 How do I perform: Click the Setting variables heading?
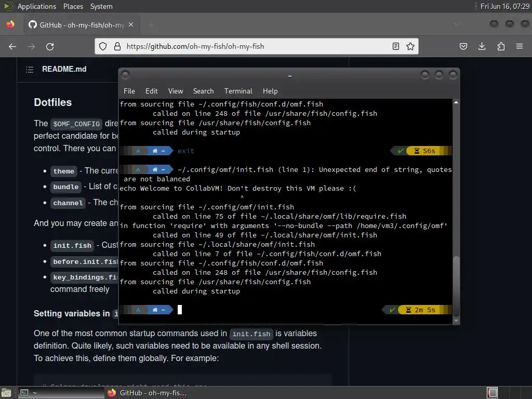coord(76,313)
